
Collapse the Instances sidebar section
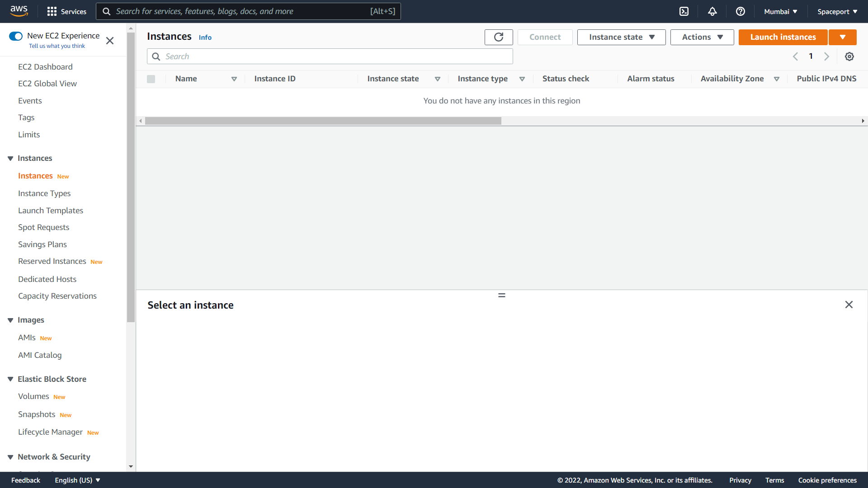pyautogui.click(x=10, y=159)
